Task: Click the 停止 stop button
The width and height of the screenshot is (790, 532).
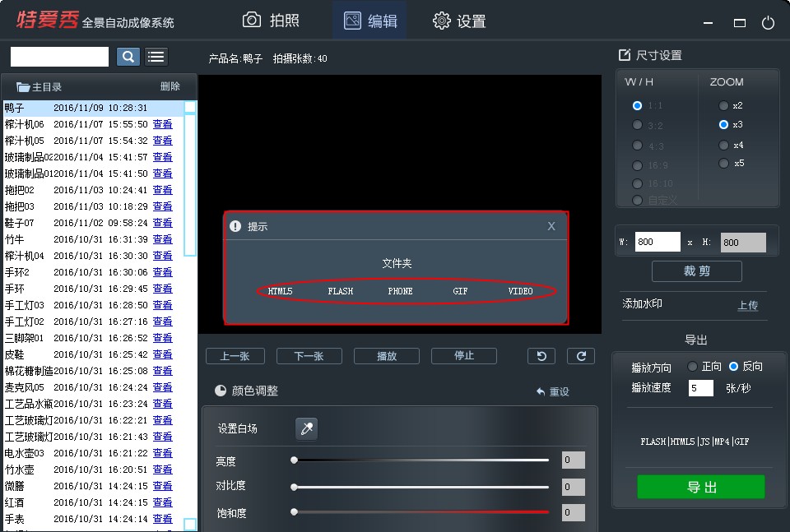Action: point(464,356)
